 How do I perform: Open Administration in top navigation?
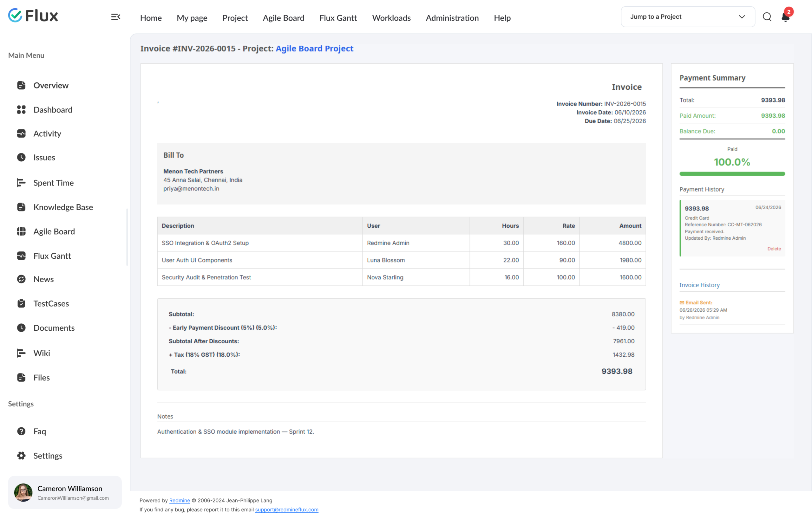point(452,18)
